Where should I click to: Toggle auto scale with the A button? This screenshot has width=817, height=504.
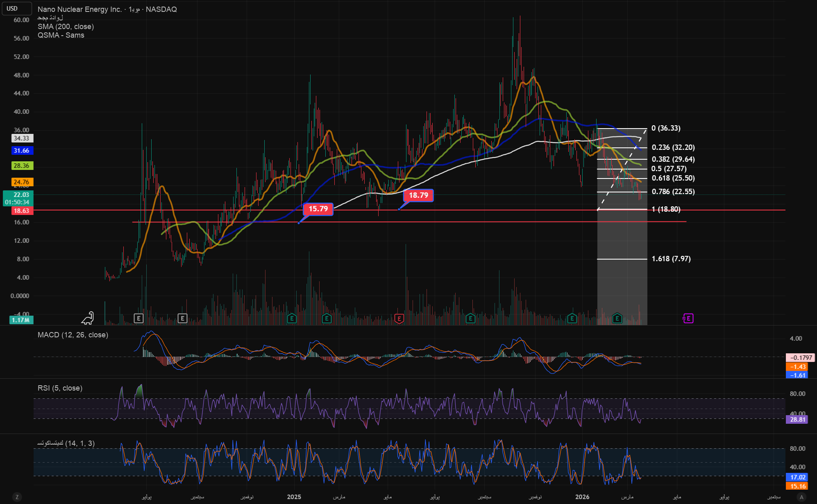802,497
